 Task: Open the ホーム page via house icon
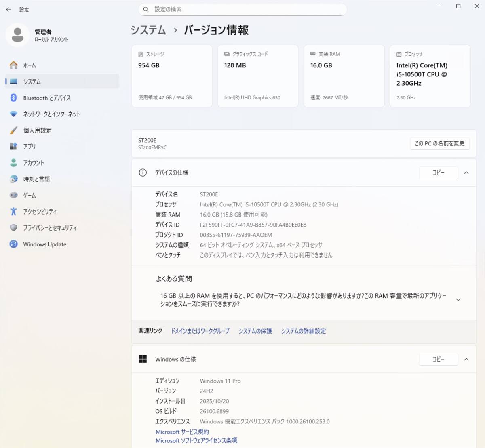coord(14,65)
